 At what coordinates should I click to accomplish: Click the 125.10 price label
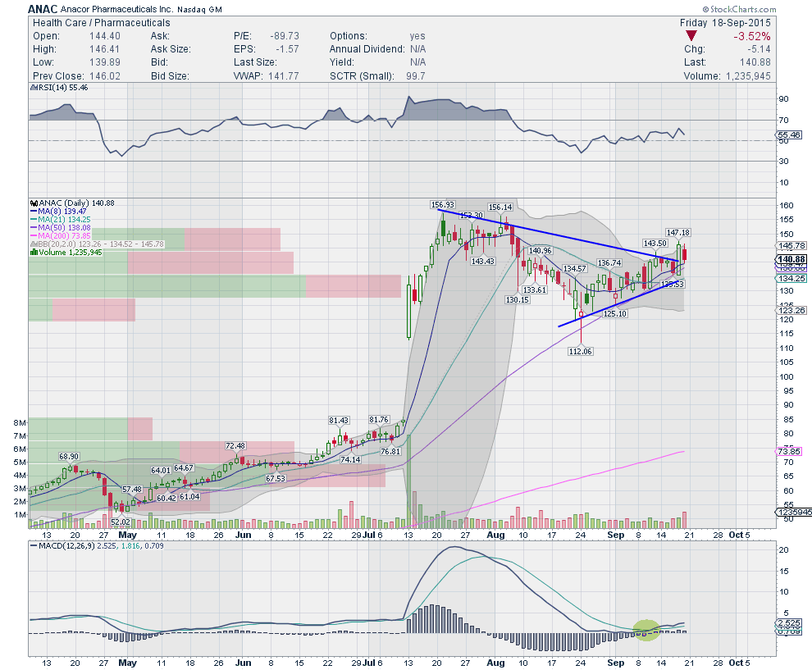pyautogui.click(x=615, y=313)
